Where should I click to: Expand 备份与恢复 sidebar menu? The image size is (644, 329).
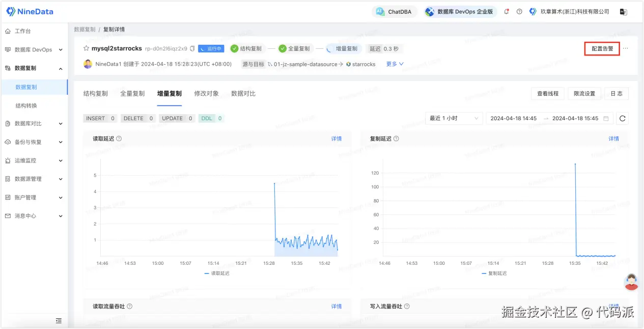coord(34,142)
